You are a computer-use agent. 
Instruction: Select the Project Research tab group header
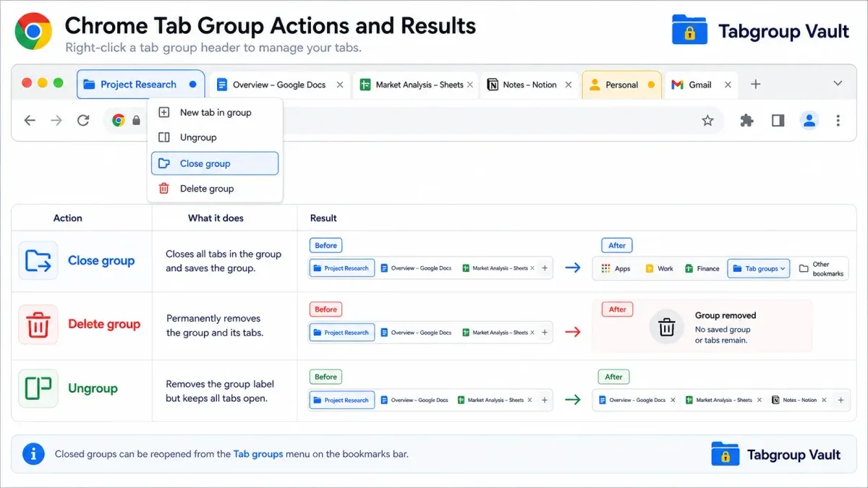[140, 85]
